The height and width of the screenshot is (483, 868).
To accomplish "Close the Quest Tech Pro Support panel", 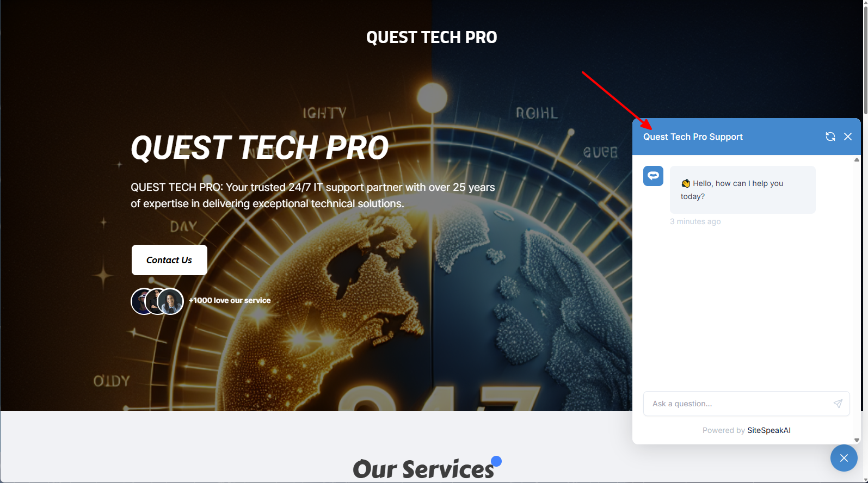I will tap(848, 137).
